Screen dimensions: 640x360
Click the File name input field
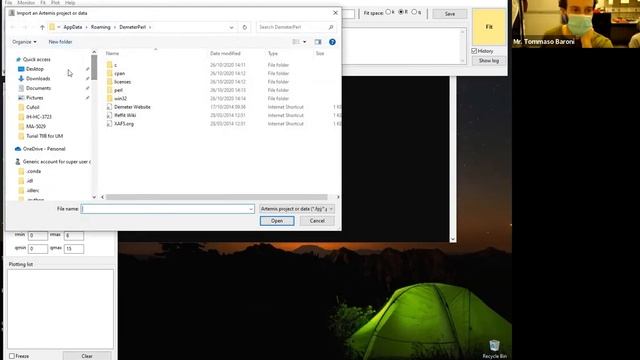pyautogui.click(x=167, y=209)
